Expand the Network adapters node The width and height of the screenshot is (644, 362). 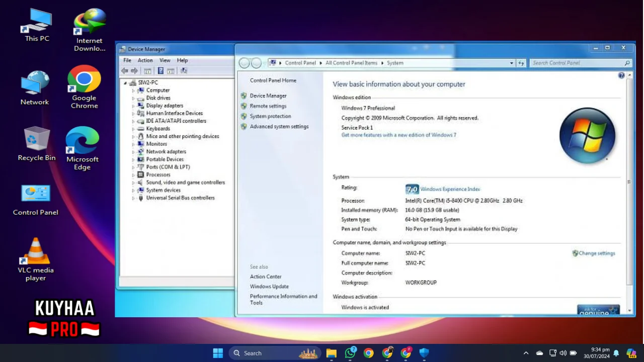point(133,151)
